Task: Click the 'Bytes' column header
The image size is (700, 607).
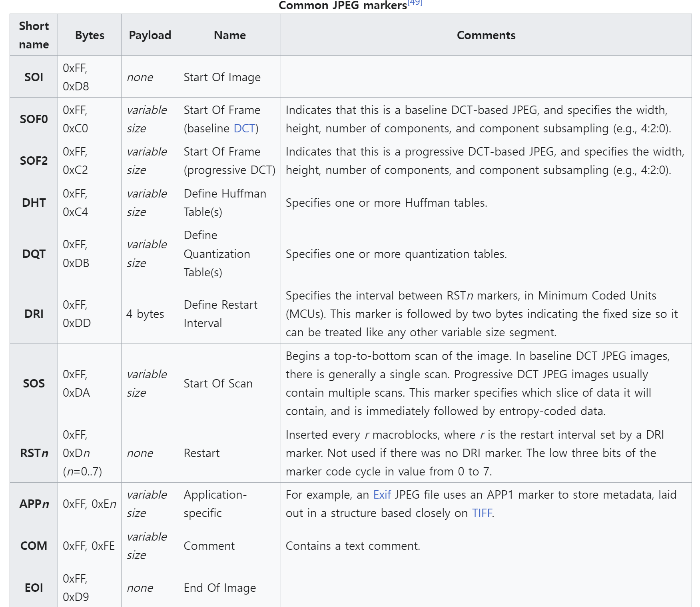Action: pyautogui.click(x=90, y=35)
